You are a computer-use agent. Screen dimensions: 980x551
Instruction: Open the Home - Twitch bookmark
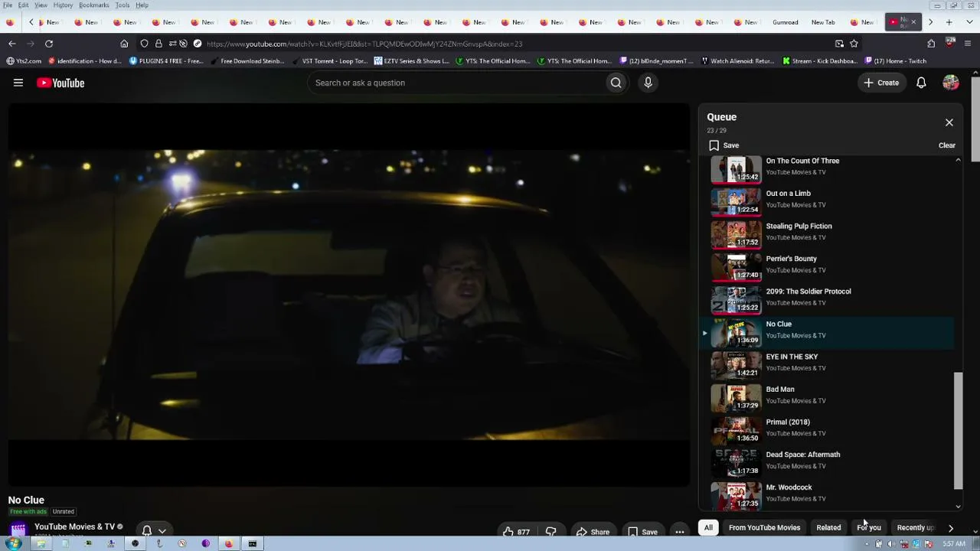coord(896,60)
